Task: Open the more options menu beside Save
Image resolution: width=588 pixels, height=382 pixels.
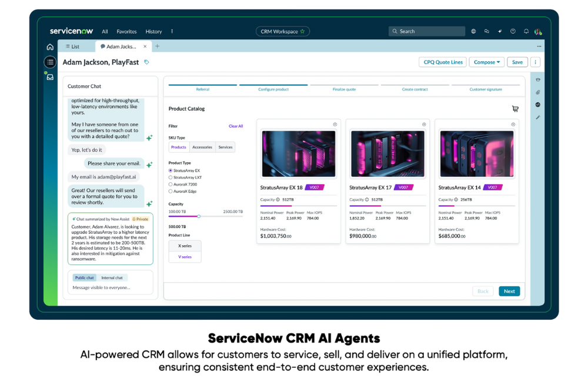Action: pyautogui.click(x=535, y=62)
